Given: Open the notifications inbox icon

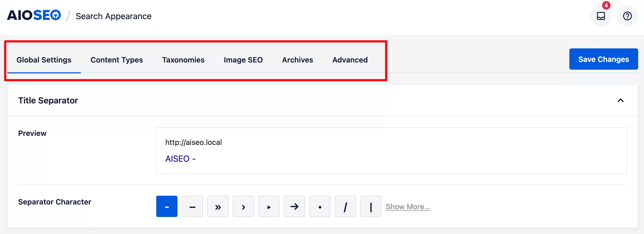Looking at the screenshot, I should tap(601, 16).
